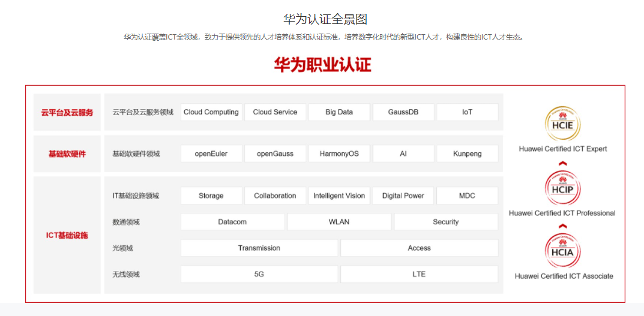Select the Collaboration certification box
Image resolution: width=644 pixels, height=316 pixels.
click(275, 195)
